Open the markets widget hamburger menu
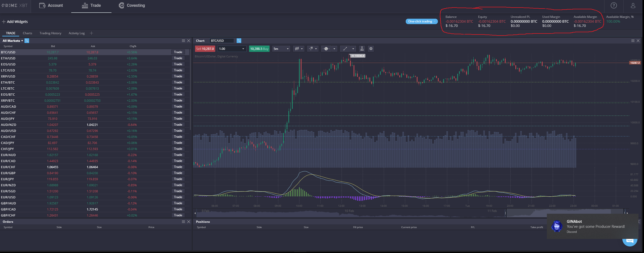 click(x=183, y=41)
